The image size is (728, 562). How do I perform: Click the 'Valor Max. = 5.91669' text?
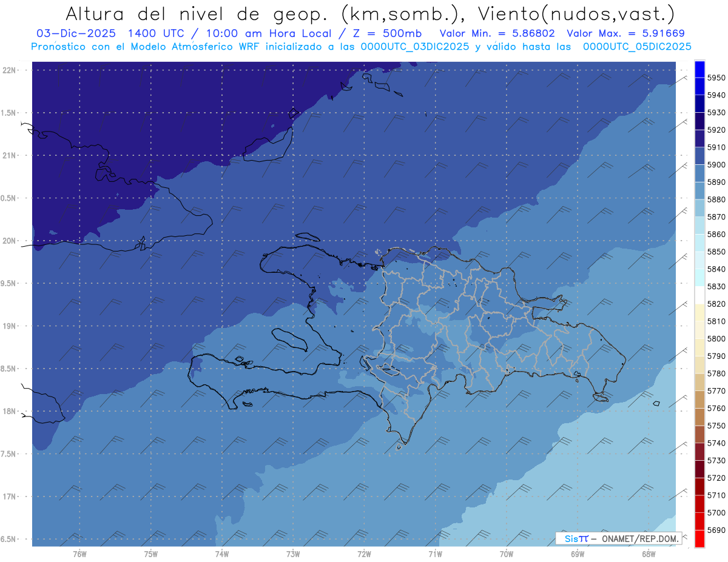point(625,33)
